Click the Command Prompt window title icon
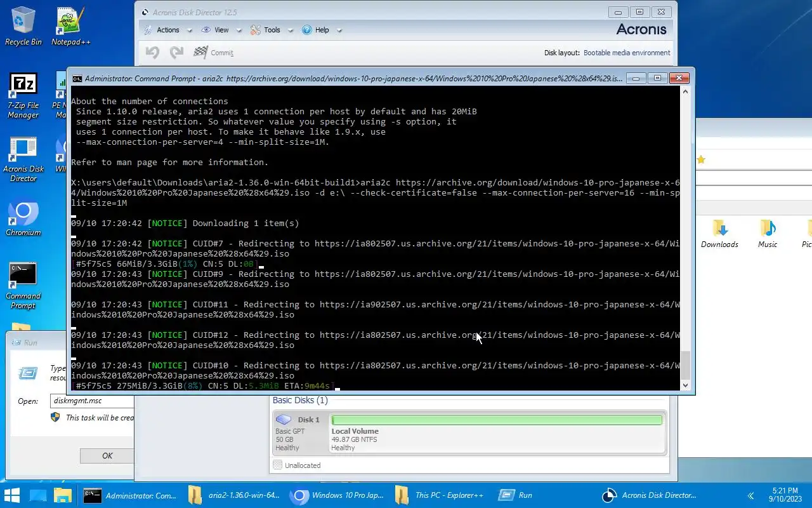The image size is (812, 508). (x=77, y=79)
